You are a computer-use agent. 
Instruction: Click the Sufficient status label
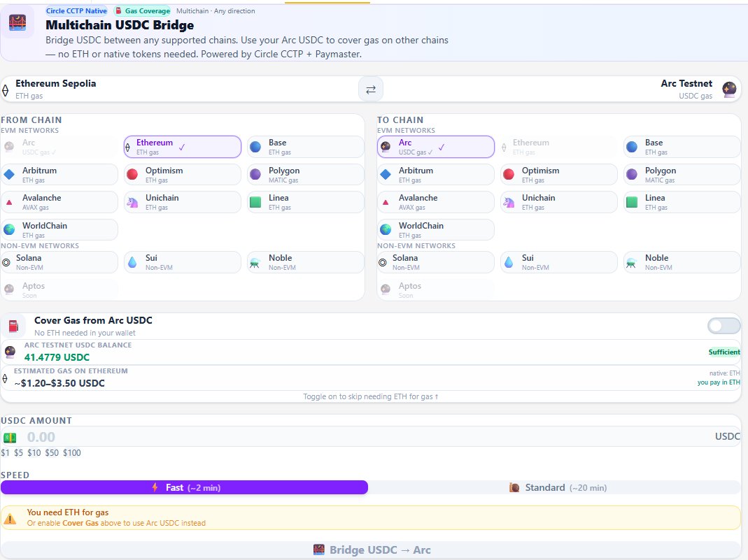tap(724, 352)
